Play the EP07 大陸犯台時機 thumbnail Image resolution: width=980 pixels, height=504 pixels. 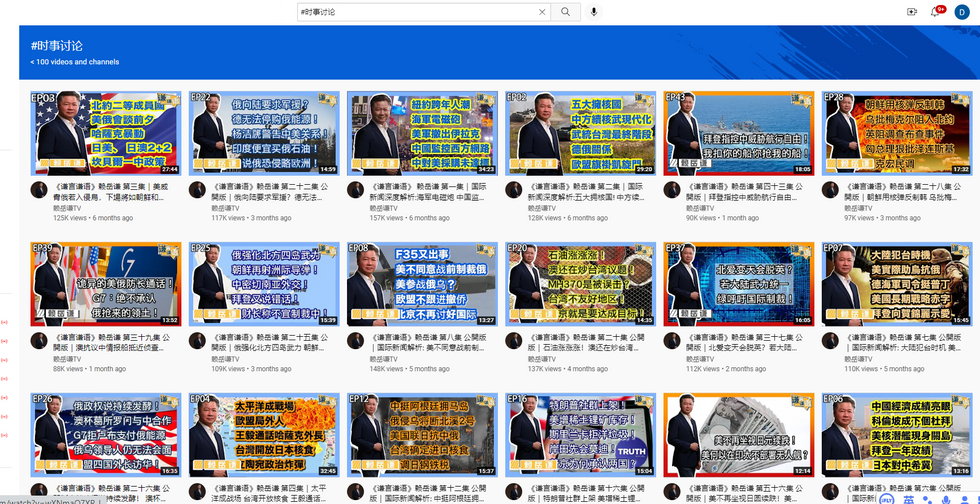tap(897, 284)
